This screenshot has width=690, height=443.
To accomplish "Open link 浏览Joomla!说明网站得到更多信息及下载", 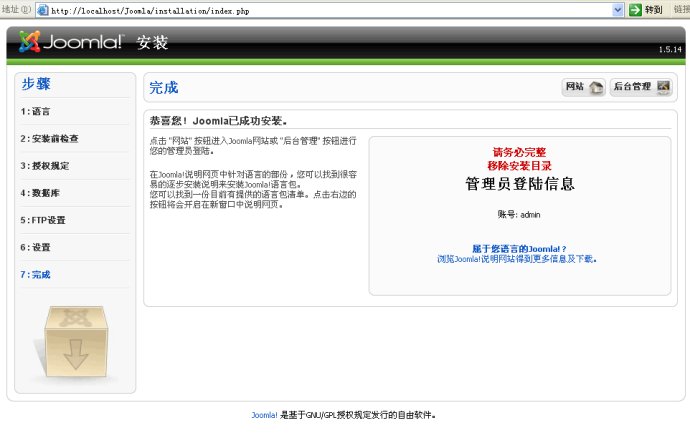I will click(x=517, y=259).
